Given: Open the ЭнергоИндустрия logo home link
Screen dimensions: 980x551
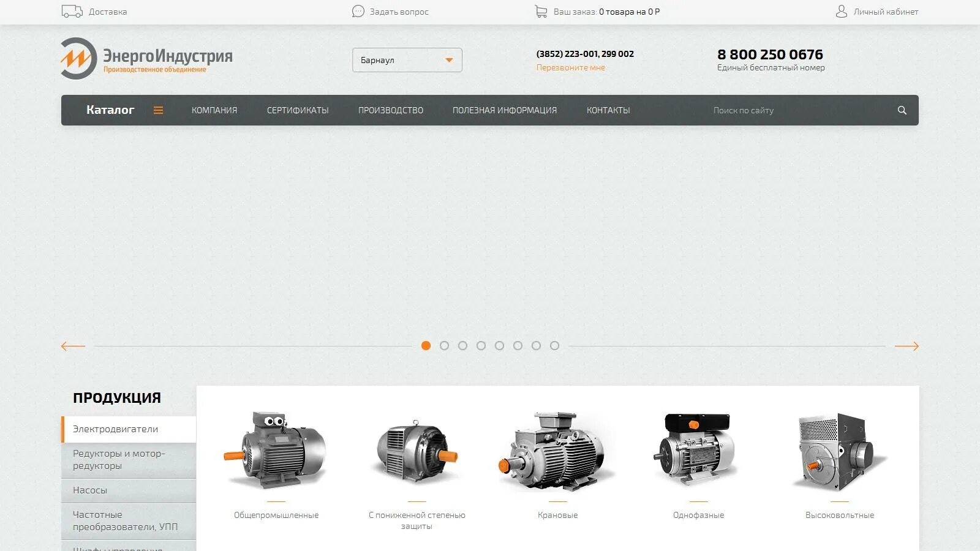Looking at the screenshot, I should 146,58.
